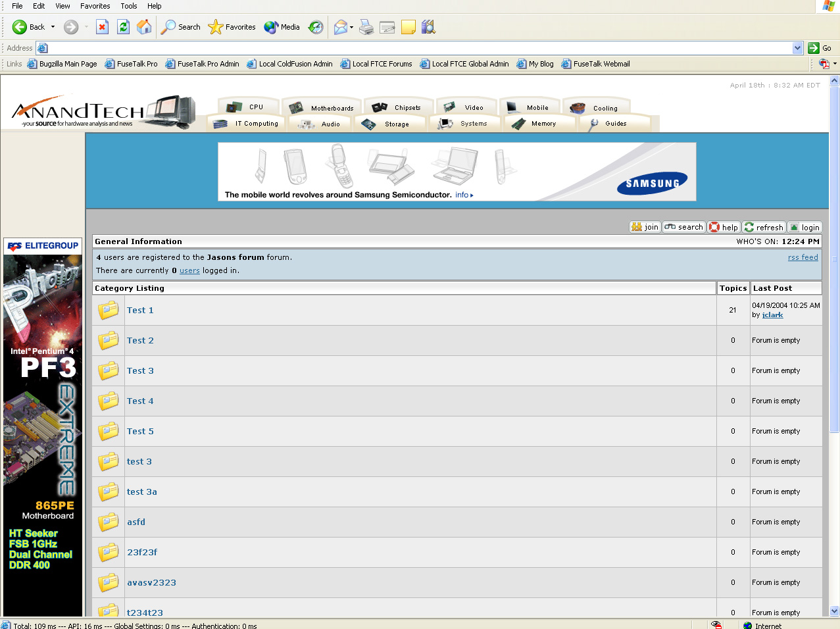The width and height of the screenshot is (840, 629).
Task: Click the forum search button
Action: [x=684, y=227]
